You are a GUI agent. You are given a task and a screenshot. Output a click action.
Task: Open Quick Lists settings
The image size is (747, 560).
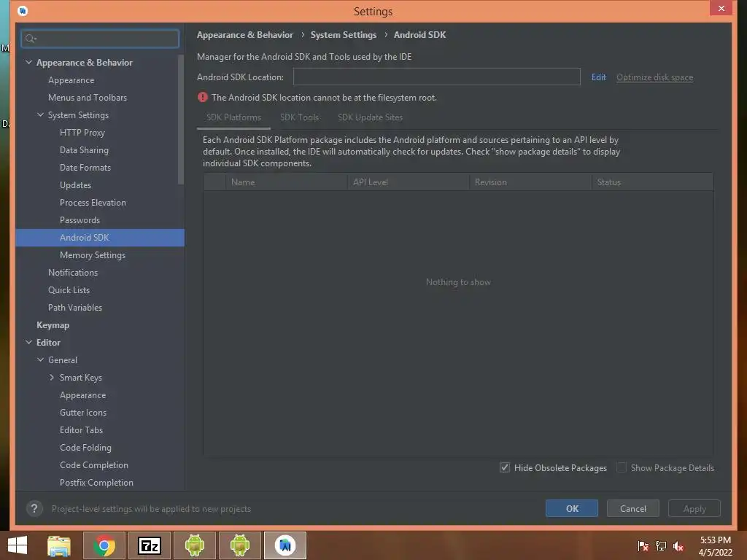pos(69,290)
